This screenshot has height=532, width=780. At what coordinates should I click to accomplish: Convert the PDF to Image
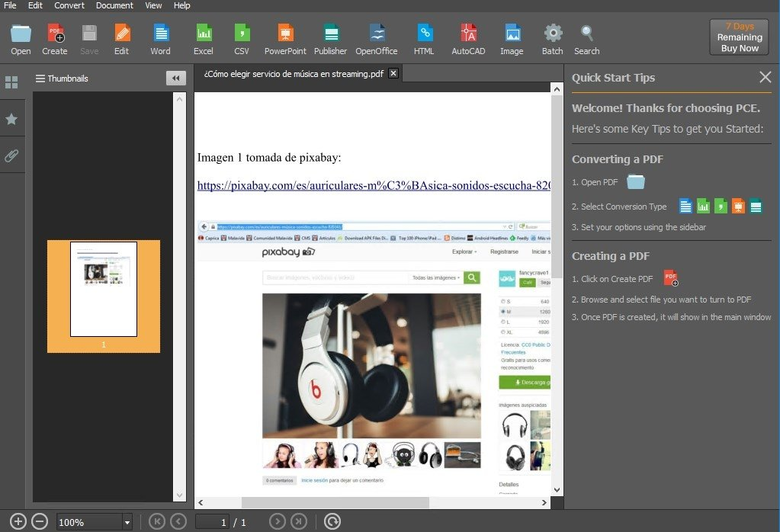(512, 40)
